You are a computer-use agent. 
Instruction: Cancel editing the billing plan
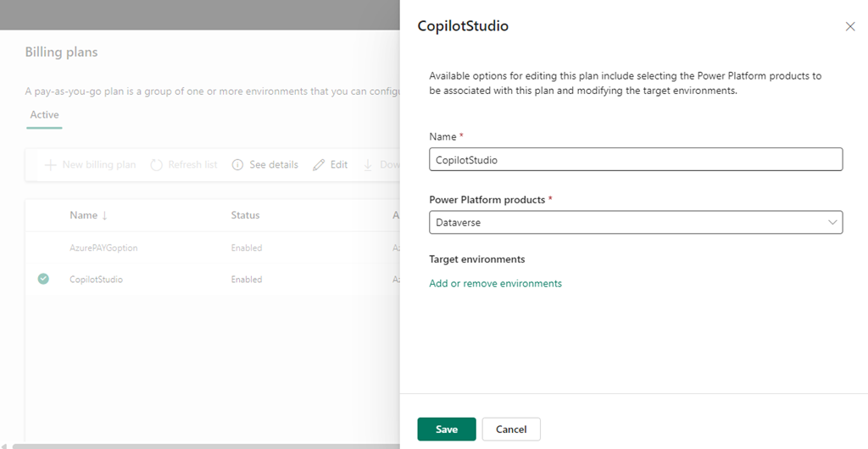511,430
